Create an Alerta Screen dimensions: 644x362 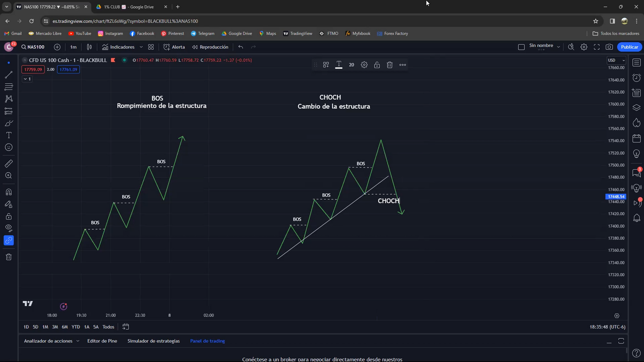(x=174, y=47)
